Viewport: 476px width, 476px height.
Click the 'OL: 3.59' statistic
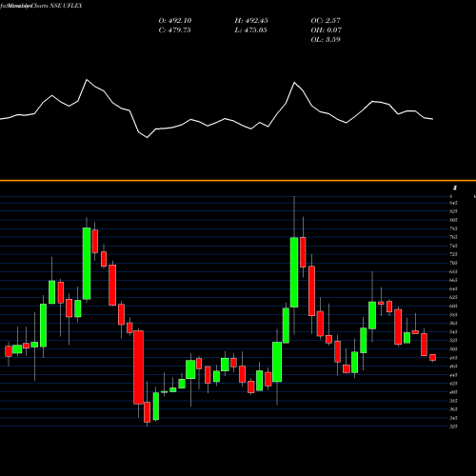pos(326,40)
